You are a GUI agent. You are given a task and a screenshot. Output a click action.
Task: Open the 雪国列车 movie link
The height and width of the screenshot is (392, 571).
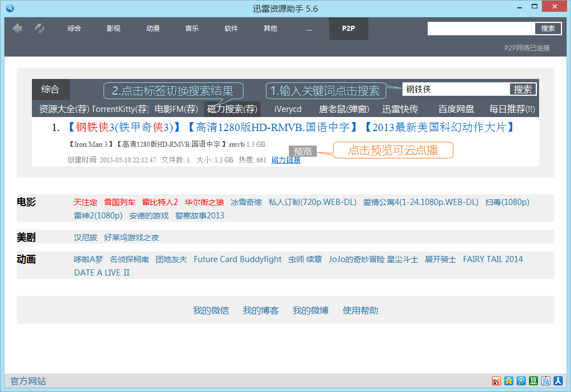(x=120, y=202)
